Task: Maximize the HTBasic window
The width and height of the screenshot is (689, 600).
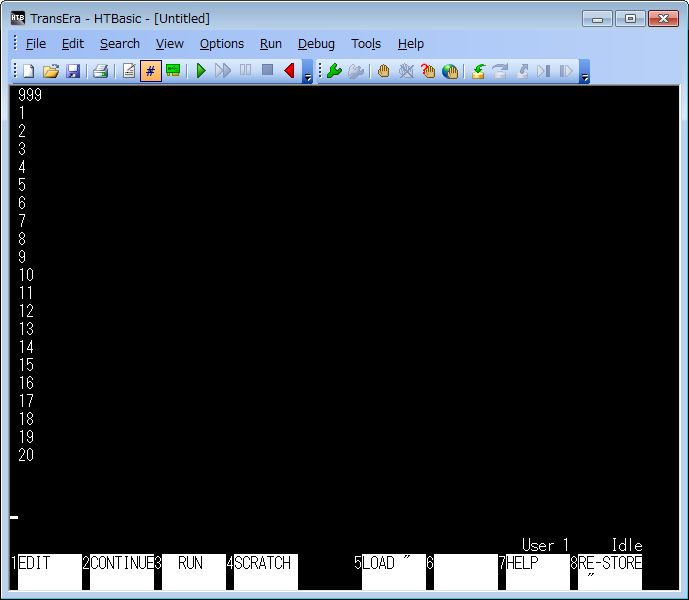Action: click(x=630, y=18)
